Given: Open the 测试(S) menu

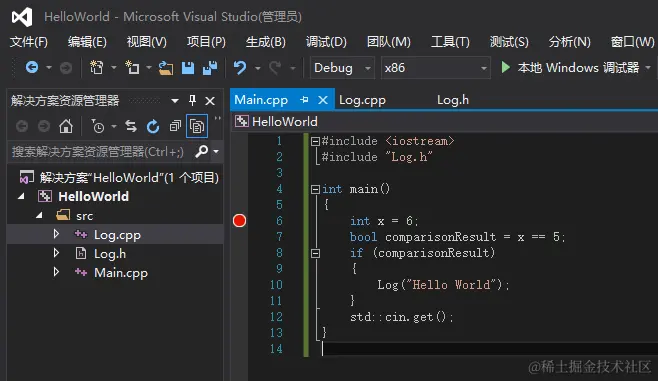Looking at the screenshot, I should pos(509,42).
